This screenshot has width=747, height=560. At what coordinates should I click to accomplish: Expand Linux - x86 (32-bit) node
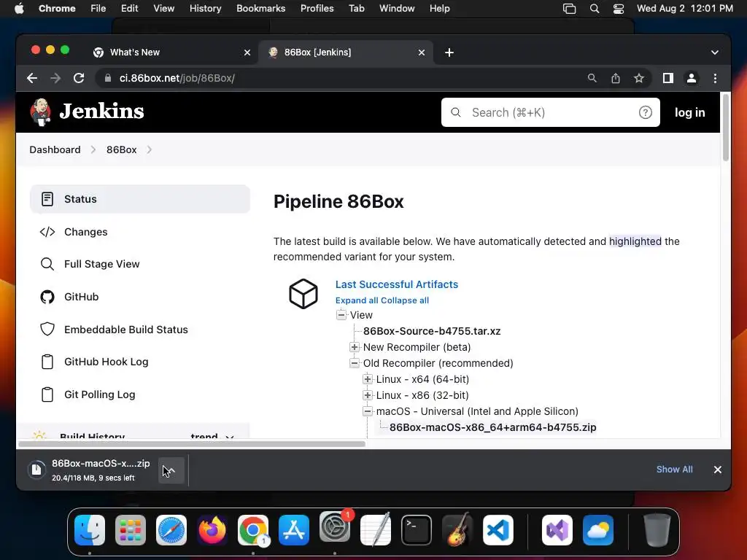368,395
